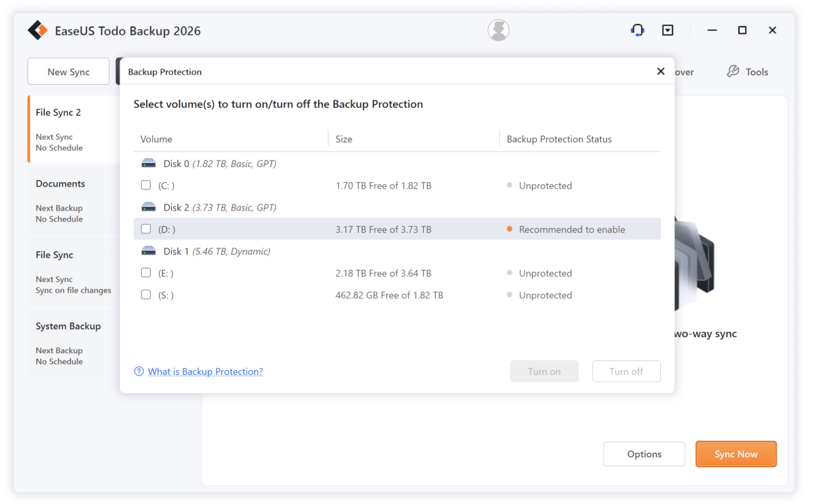The width and height of the screenshot is (815, 504).
Task: Select the Documents backup task
Action: (74, 200)
